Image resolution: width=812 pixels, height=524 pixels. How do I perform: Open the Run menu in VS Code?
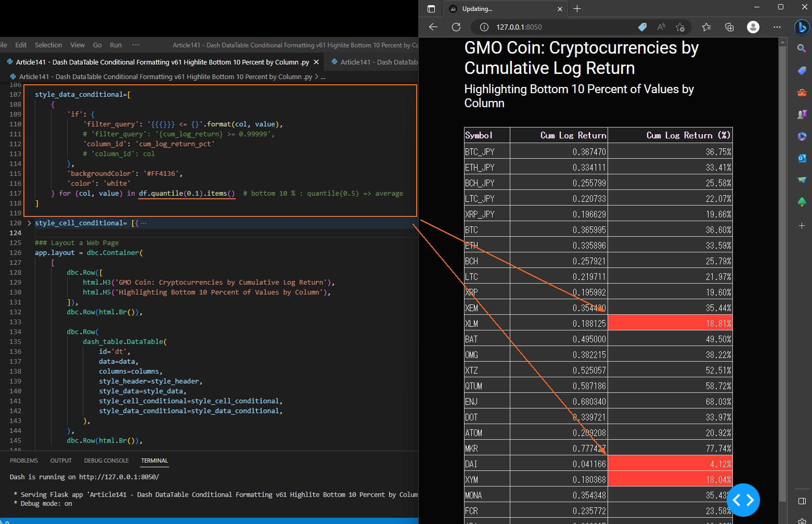click(116, 45)
